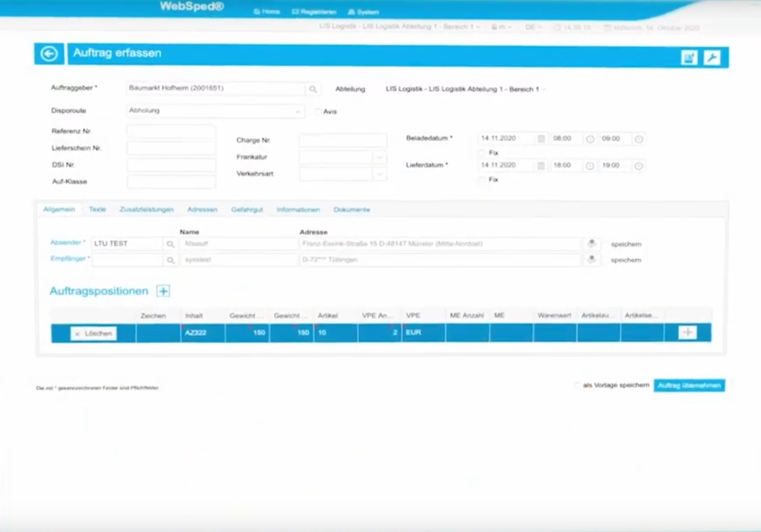Click speichern in the Empfänger row
Viewport: 761px width, 532px height.
pyautogui.click(x=626, y=260)
